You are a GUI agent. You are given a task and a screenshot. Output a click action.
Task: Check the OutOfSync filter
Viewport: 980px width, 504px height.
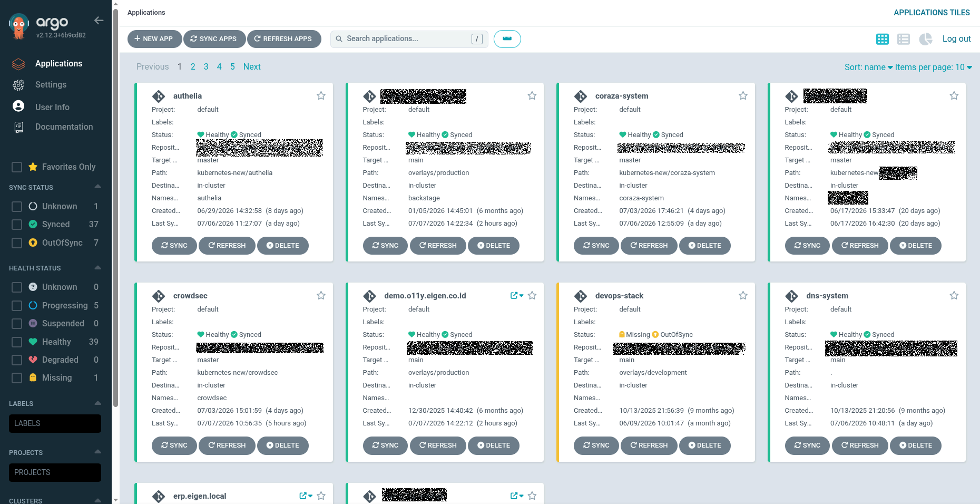coord(17,243)
